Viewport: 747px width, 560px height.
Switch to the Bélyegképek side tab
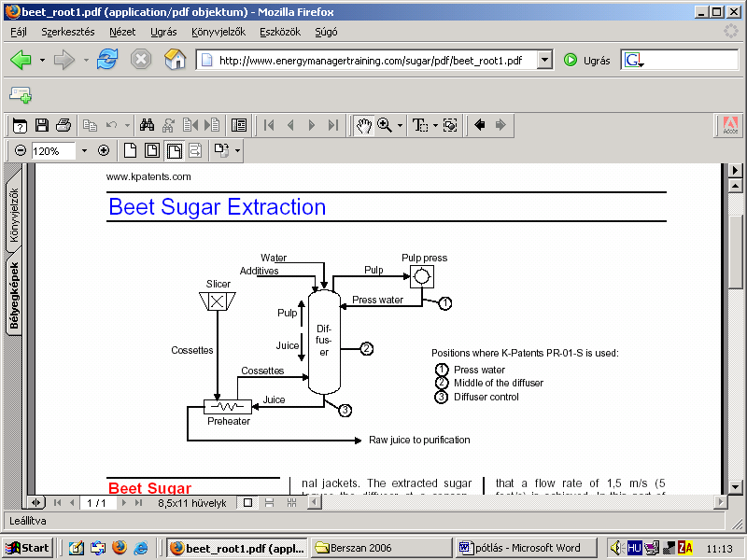click(14, 295)
